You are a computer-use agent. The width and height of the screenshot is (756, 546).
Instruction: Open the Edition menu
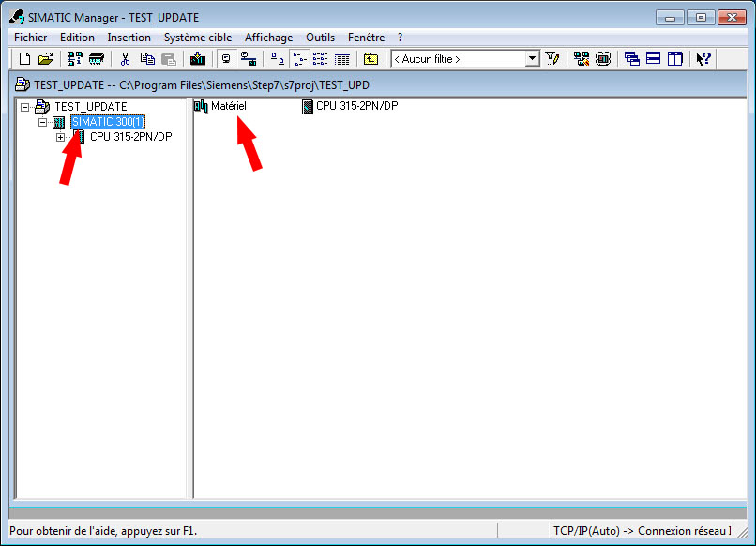[x=77, y=38]
